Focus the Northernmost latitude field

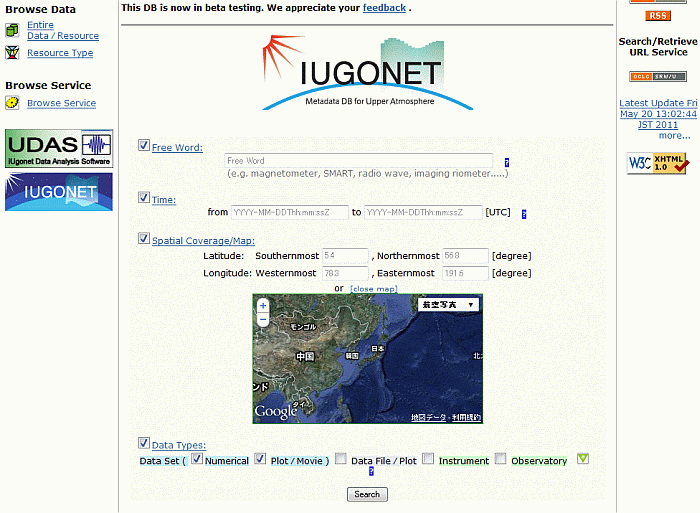pos(465,255)
